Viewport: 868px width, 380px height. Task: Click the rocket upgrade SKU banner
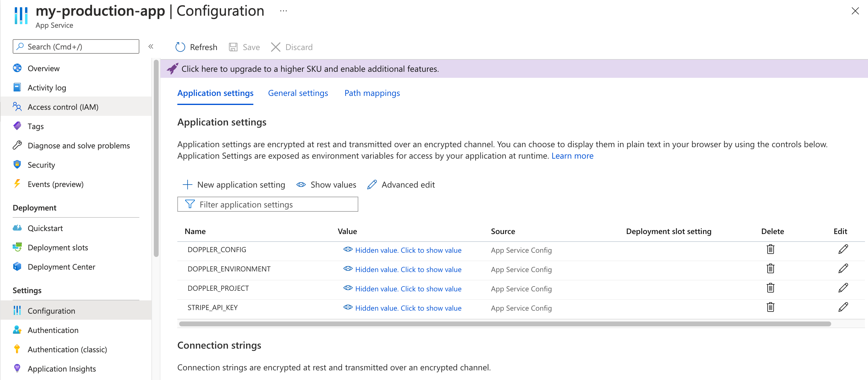point(310,69)
